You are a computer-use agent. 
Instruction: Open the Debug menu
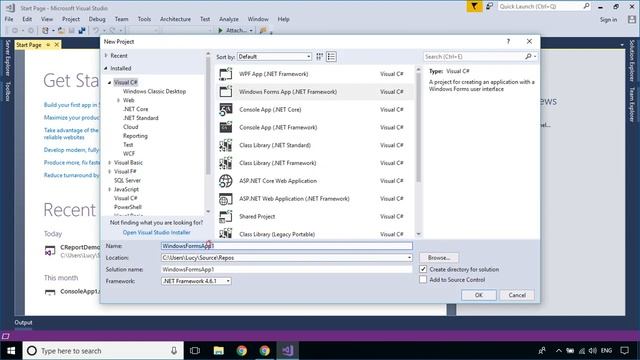pyautogui.click(x=97, y=19)
